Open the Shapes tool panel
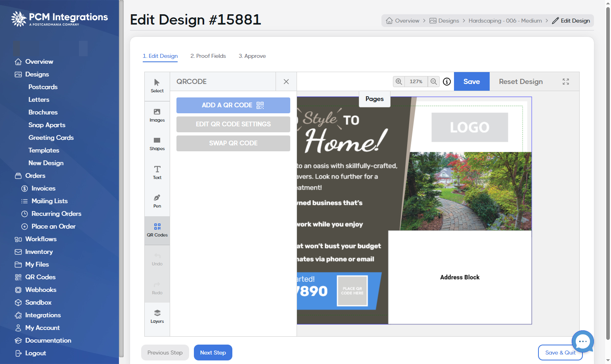 click(157, 144)
